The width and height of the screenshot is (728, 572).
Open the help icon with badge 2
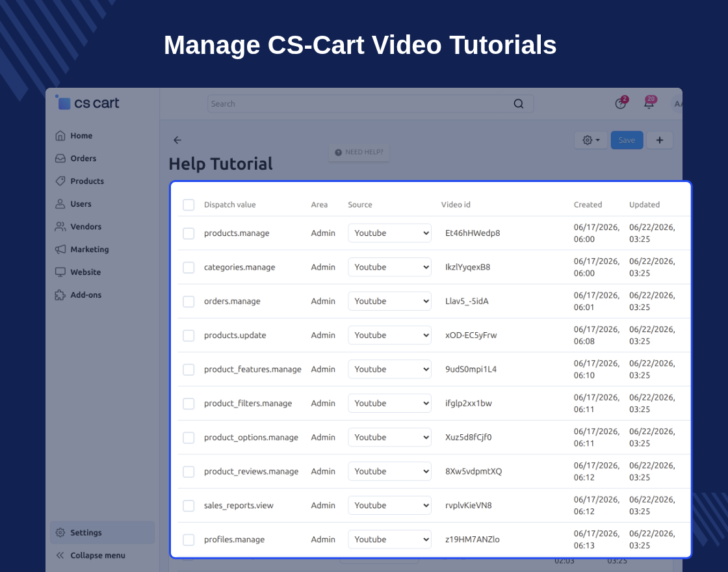[x=621, y=103]
